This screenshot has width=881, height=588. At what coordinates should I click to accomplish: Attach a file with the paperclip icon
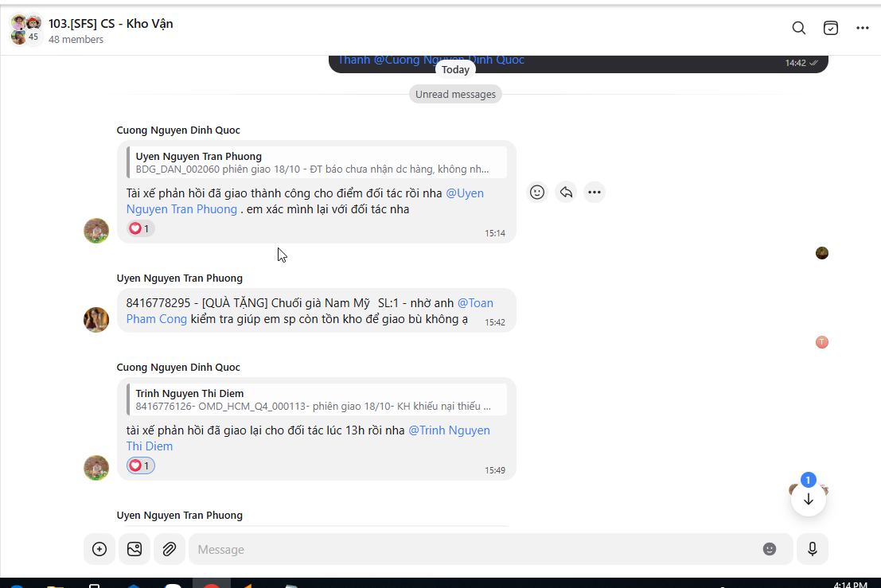170,549
